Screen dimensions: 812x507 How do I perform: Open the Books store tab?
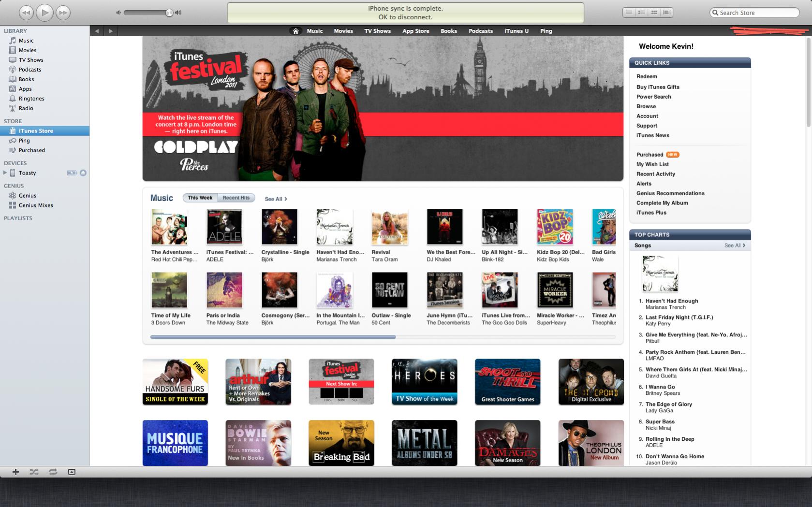point(449,31)
